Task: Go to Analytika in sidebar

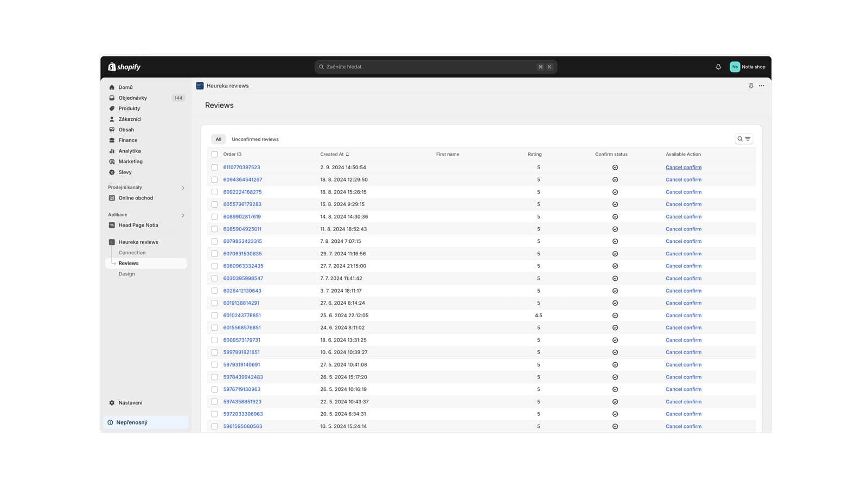Action: [130, 151]
